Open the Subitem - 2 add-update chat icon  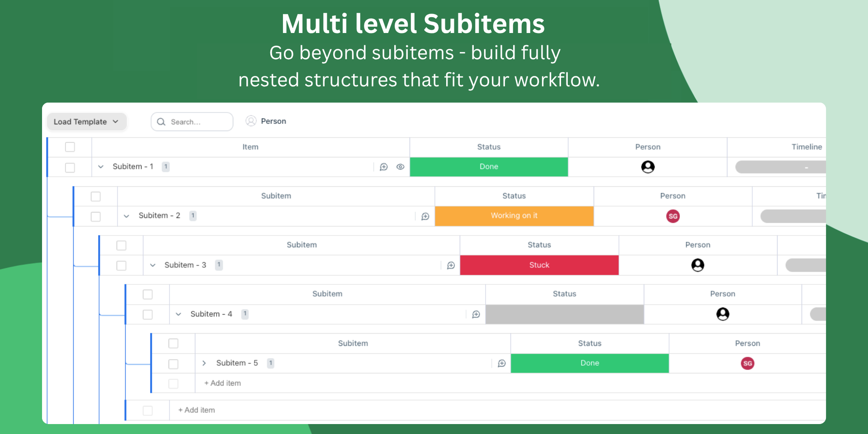(425, 216)
